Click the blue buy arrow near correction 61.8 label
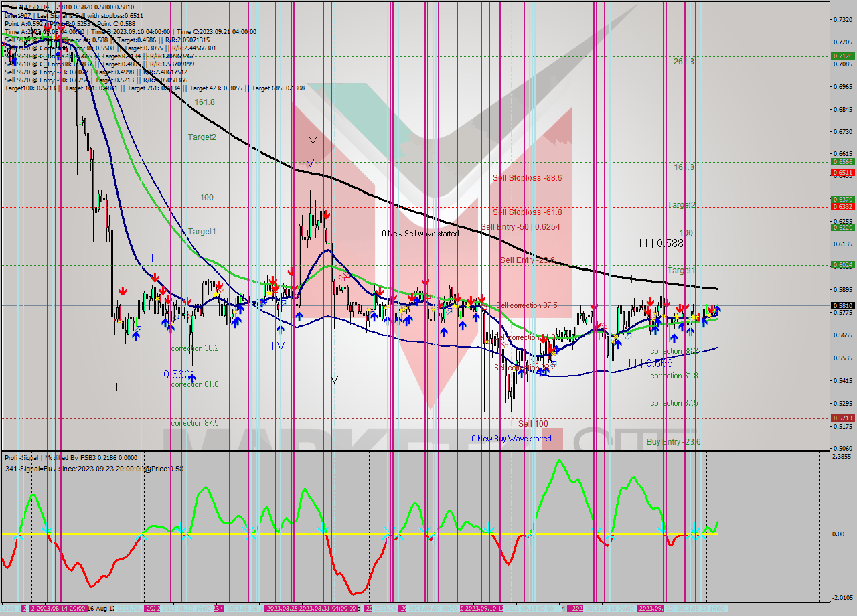 [193, 377]
